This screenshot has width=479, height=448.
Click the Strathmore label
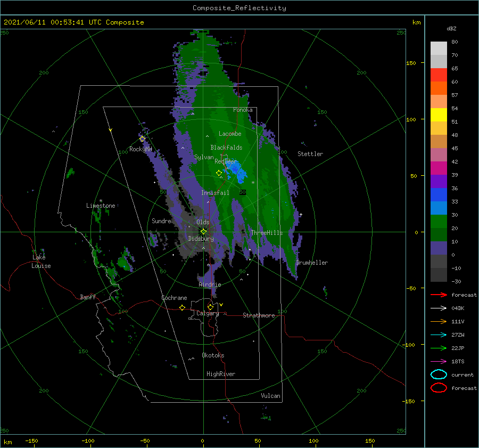pos(259,315)
